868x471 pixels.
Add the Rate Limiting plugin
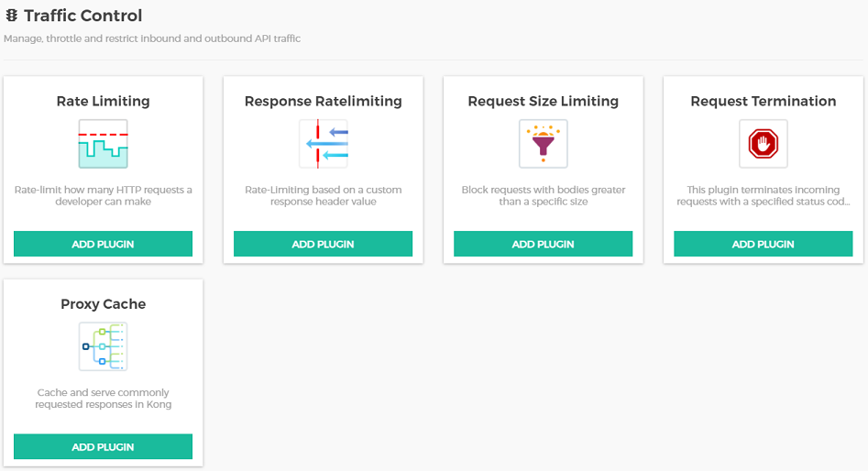[103, 244]
